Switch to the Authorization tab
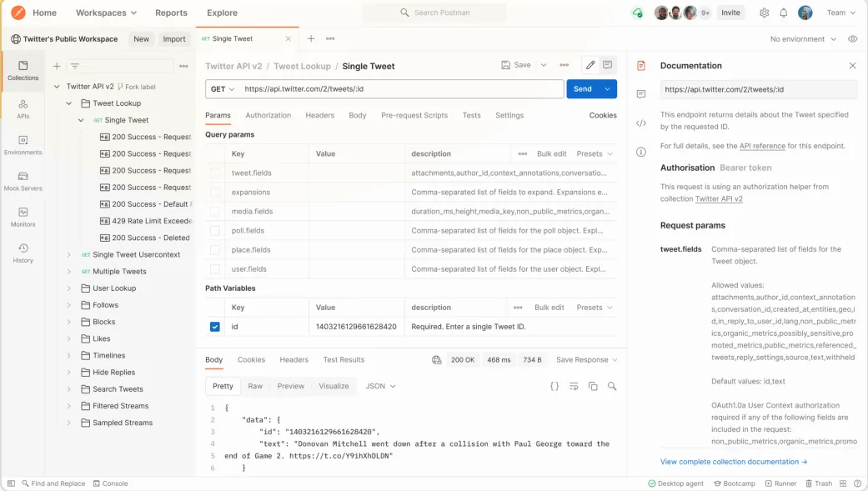Screen dimensions: 868x491 click(268, 115)
